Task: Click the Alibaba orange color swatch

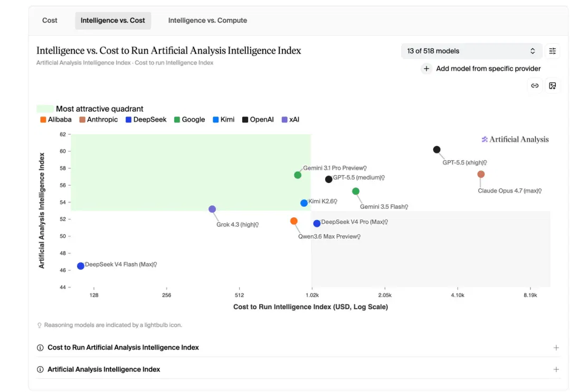Action: click(x=43, y=120)
